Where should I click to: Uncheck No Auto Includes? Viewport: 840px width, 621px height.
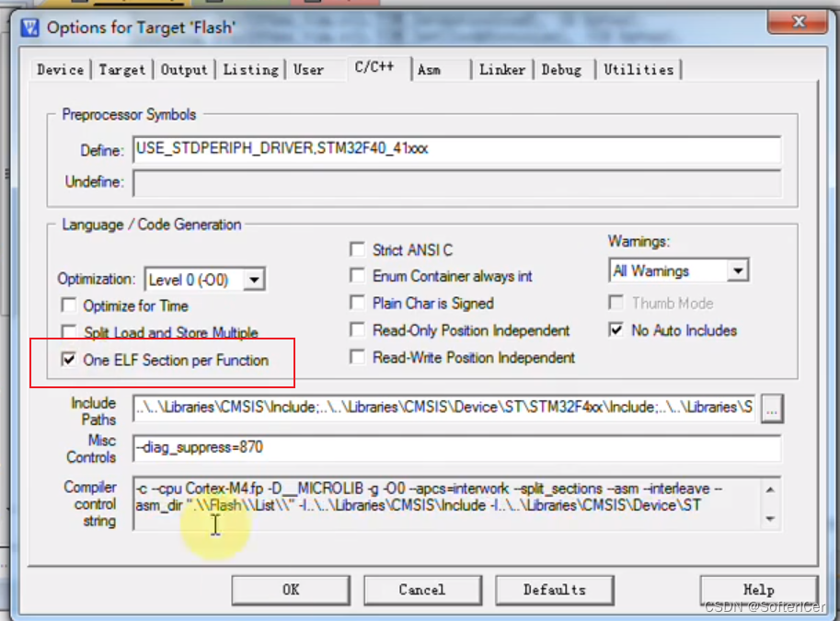point(615,330)
